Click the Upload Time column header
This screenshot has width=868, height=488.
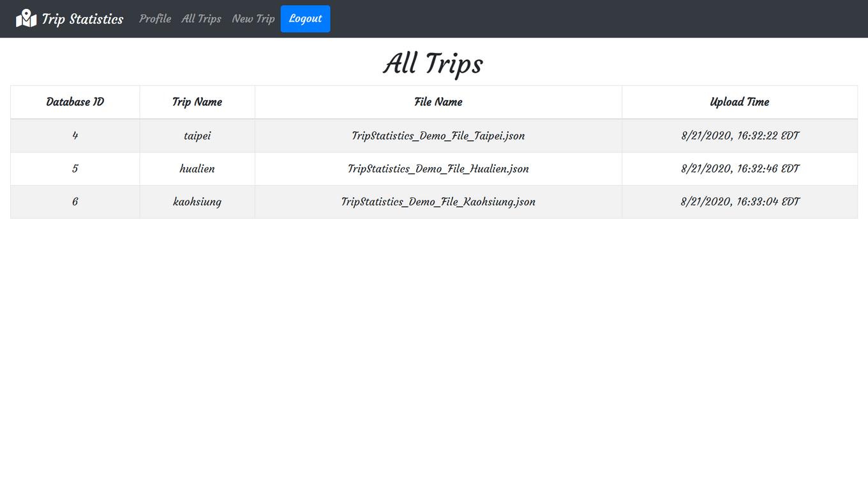(x=740, y=102)
